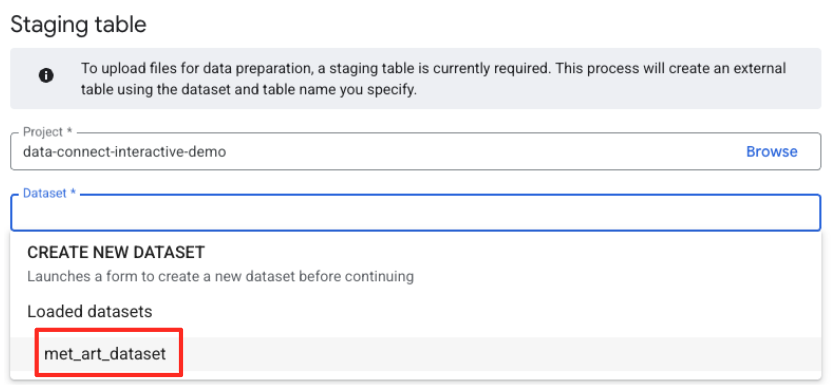The width and height of the screenshot is (838, 391).
Task: Click the gray highlighted row right of met_art_dataset
Action: click(x=501, y=354)
